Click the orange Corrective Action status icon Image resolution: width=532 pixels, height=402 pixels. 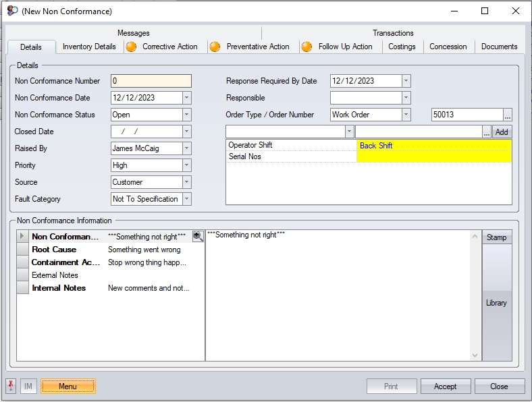pos(131,47)
